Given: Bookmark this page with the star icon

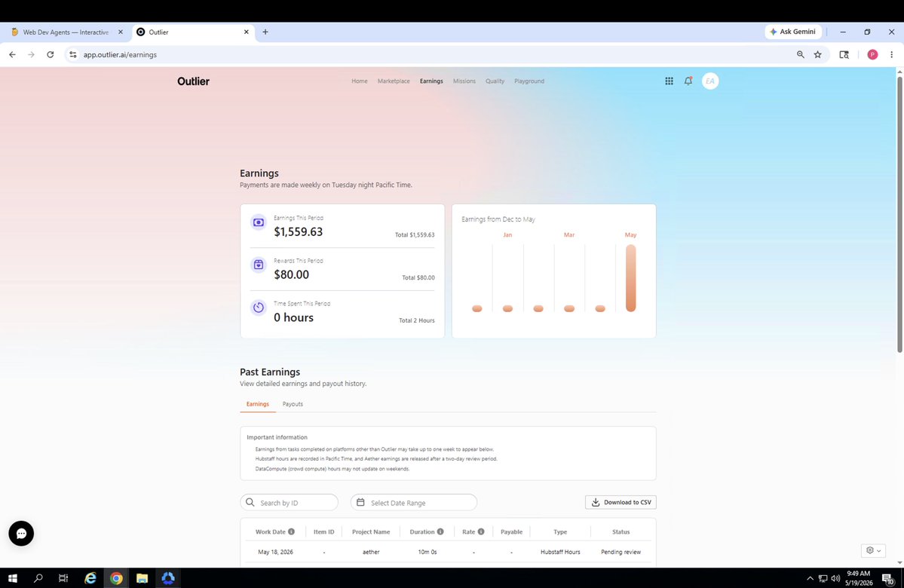Looking at the screenshot, I should click(x=817, y=55).
